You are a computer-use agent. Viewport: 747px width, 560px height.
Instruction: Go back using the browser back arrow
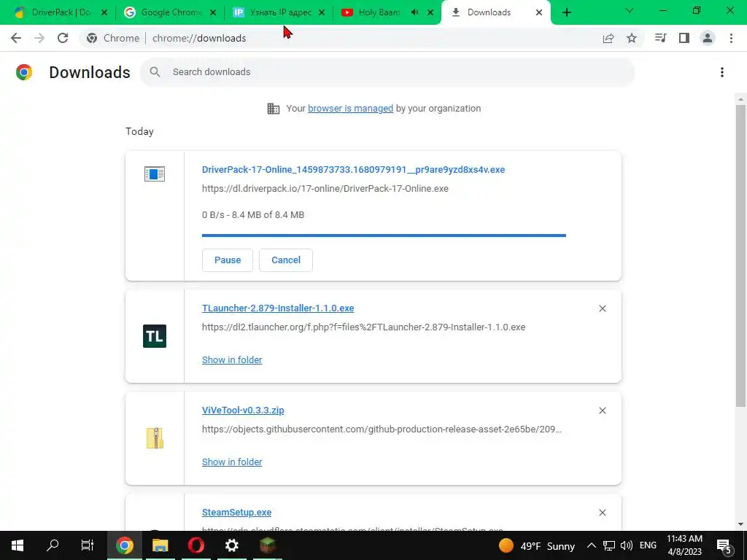click(16, 38)
